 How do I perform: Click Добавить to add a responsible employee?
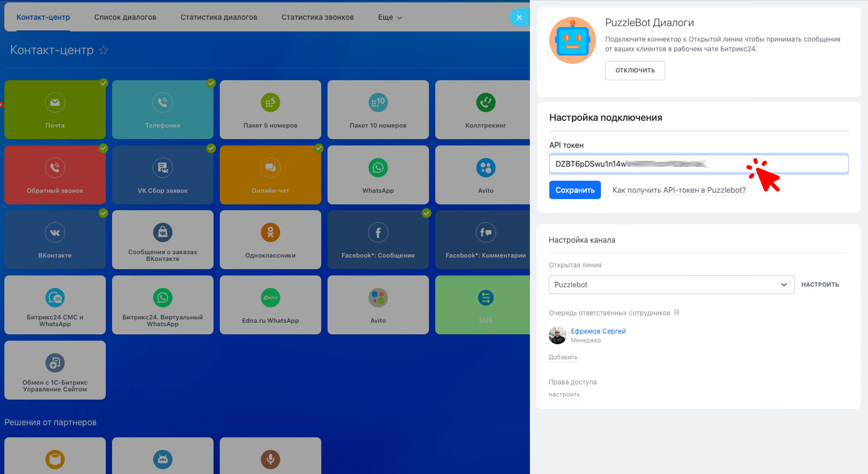point(563,357)
